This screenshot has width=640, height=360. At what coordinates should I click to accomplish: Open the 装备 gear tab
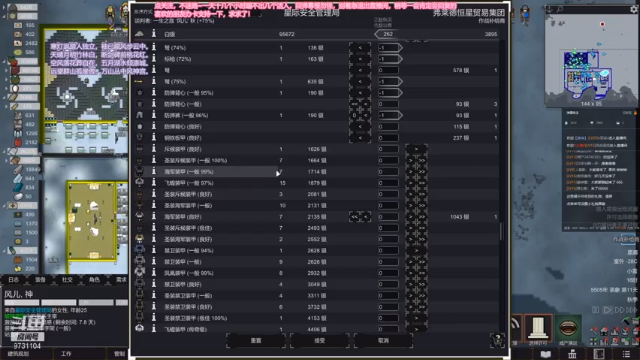[x=40, y=280]
